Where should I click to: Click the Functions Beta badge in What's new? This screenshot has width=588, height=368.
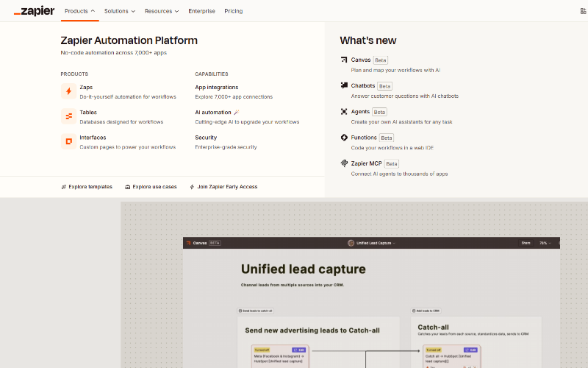(x=387, y=138)
